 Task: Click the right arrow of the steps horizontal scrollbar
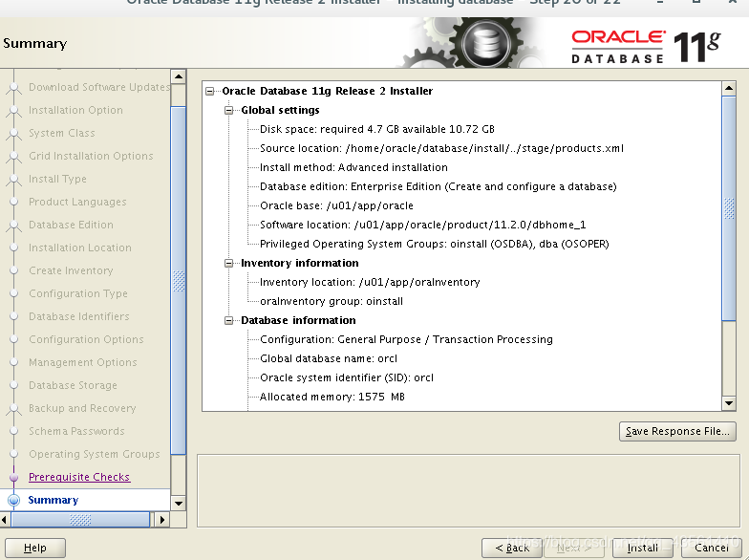162,520
